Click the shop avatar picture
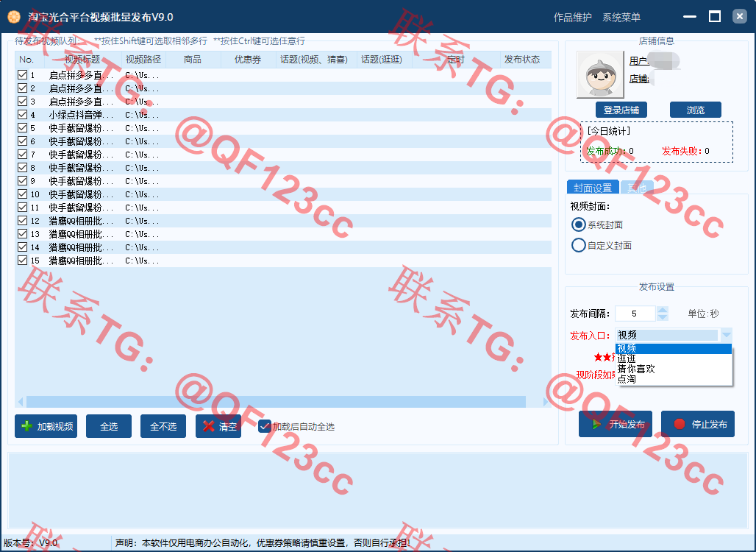The image size is (756, 552). click(x=600, y=75)
